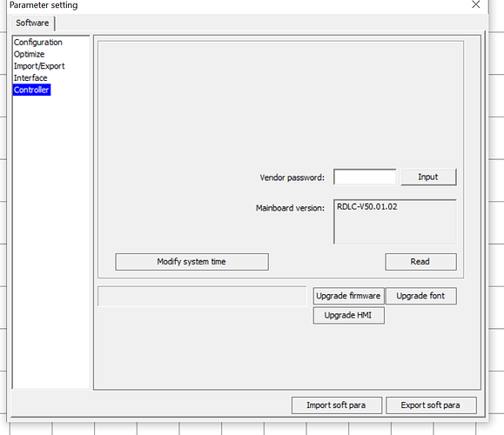Click the Read button
Screen dimensions: 504x435
tap(420, 262)
